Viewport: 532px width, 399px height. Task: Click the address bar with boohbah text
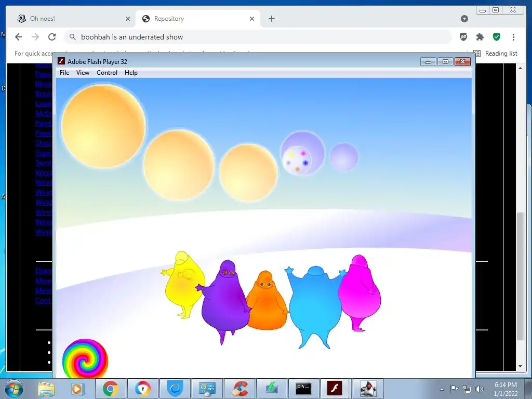pyautogui.click(x=258, y=37)
